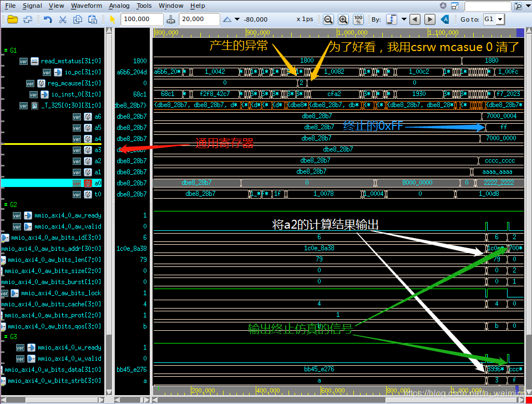Select register signal a3
This screenshot has width=532, height=404.
[x=98, y=150]
